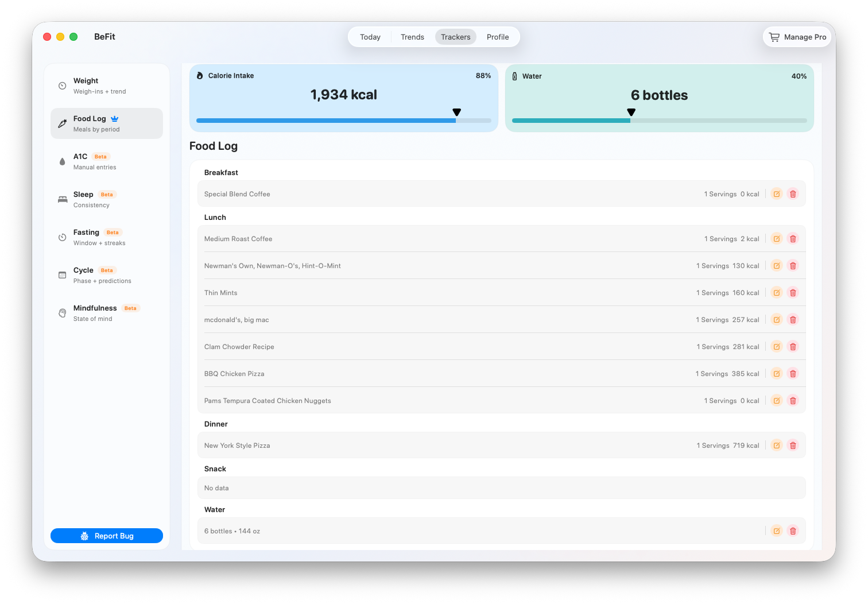Image resolution: width=868 pixels, height=604 pixels.
Task: Switch to the Today tab
Action: click(x=370, y=37)
